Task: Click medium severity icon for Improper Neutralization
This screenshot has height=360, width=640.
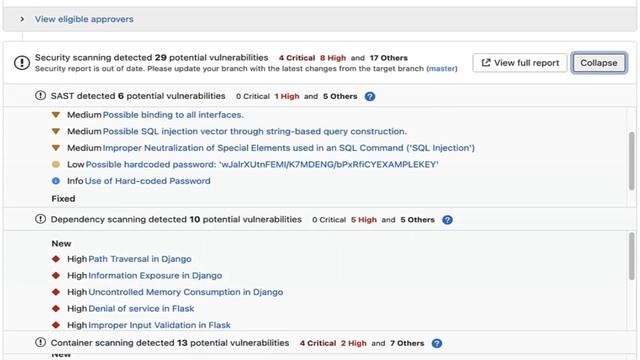Action: coord(56,148)
